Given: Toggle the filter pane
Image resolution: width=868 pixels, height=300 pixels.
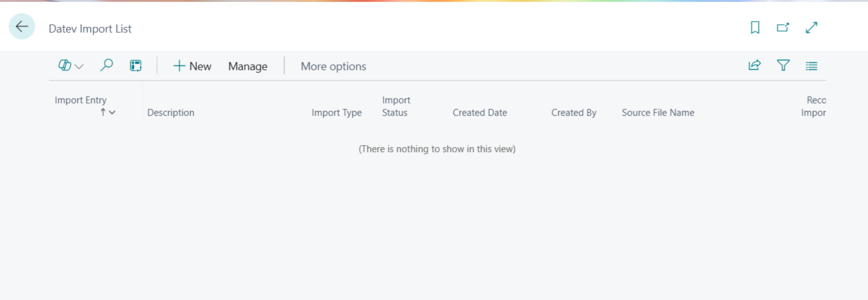Looking at the screenshot, I should click(x=783, y=66).
